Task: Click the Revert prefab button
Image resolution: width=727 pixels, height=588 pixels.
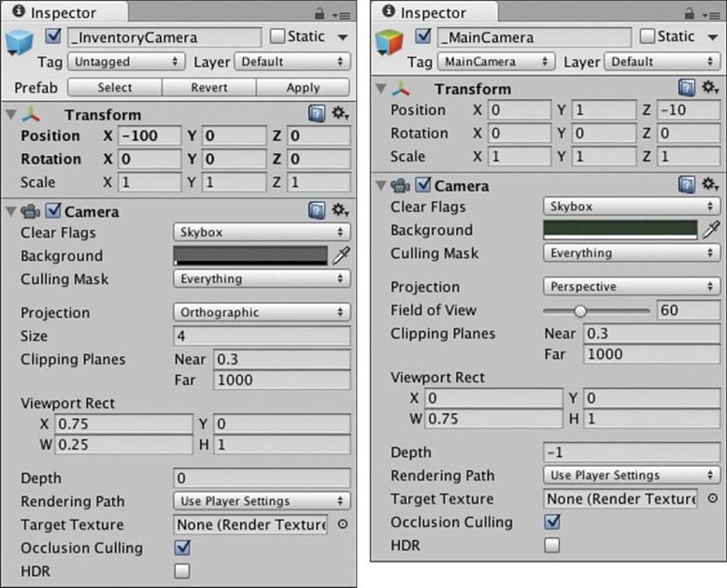Action: point(209,87)
